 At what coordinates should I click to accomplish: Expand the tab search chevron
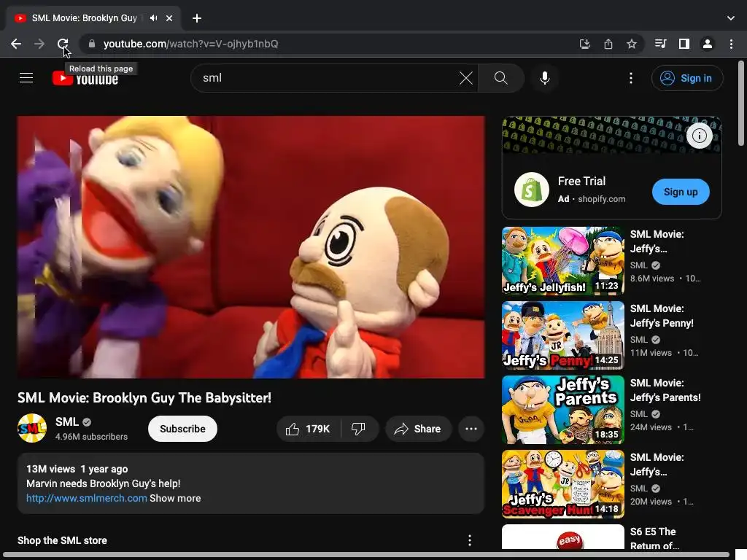[731, 18]
